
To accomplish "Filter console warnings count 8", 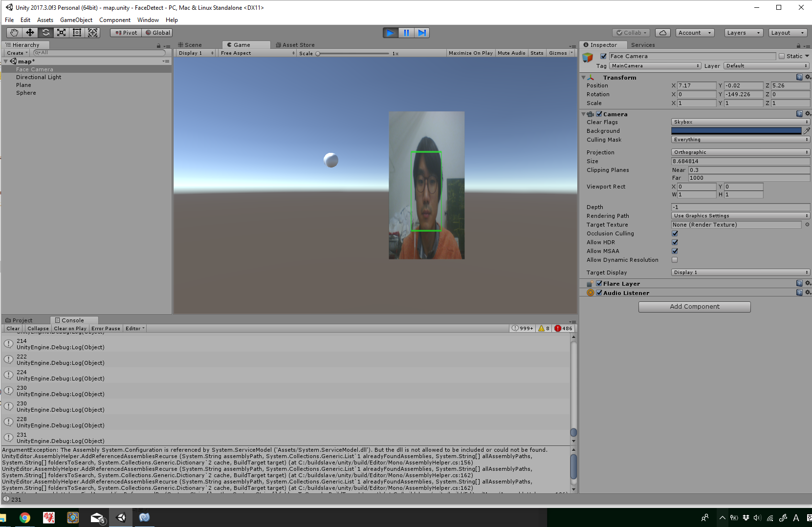I will coord(544,328).
